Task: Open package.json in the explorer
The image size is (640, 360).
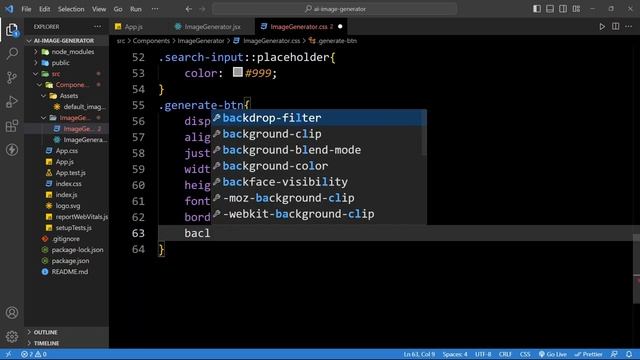Action: click(x=67, y=261)
